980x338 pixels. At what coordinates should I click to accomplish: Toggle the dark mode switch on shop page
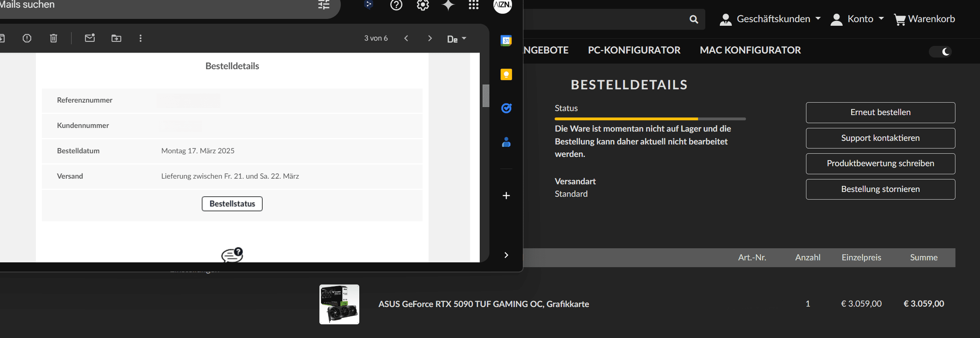click(941, 52)
